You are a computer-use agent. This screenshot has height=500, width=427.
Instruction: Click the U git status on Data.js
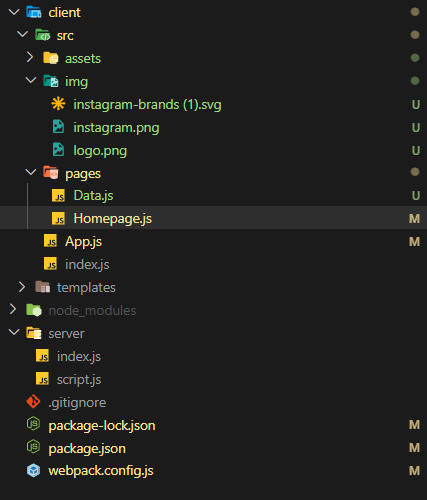click(416, 196)
